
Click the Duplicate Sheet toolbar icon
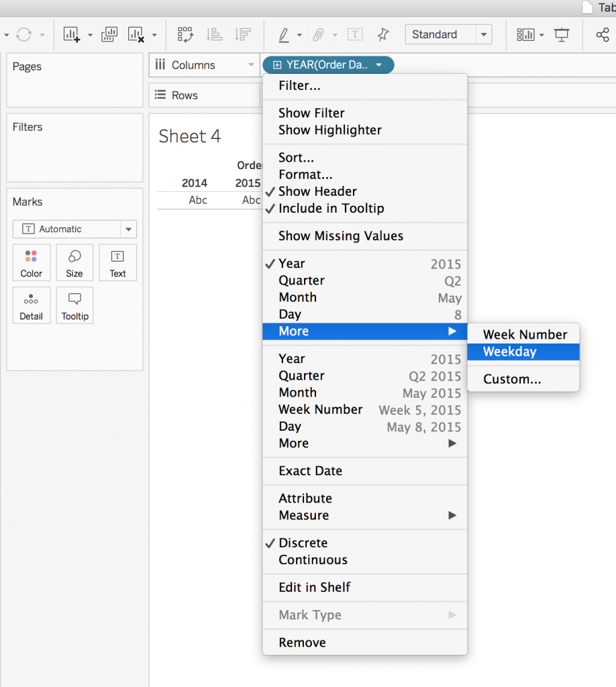click(x=109, y=34)
